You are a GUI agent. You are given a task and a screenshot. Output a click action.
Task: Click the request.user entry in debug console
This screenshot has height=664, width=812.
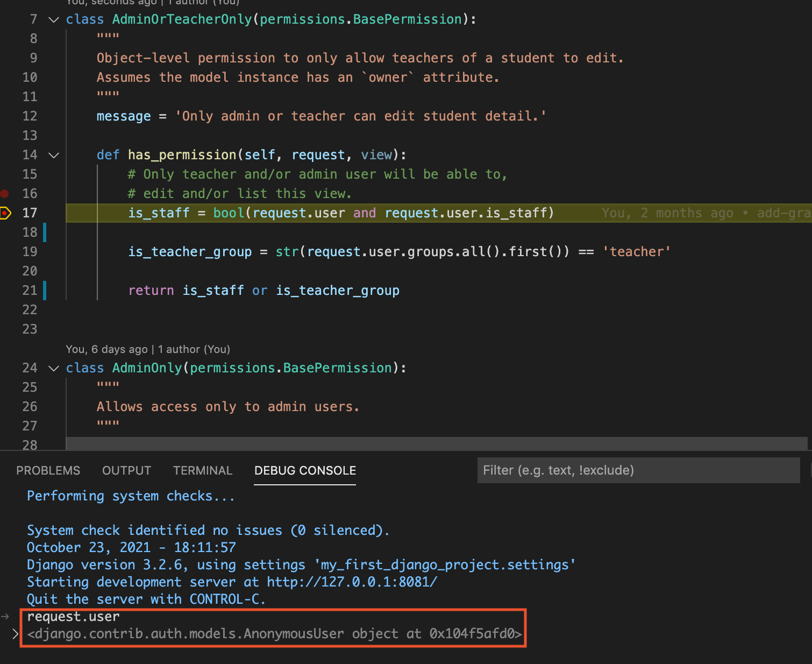coord(73,617)
